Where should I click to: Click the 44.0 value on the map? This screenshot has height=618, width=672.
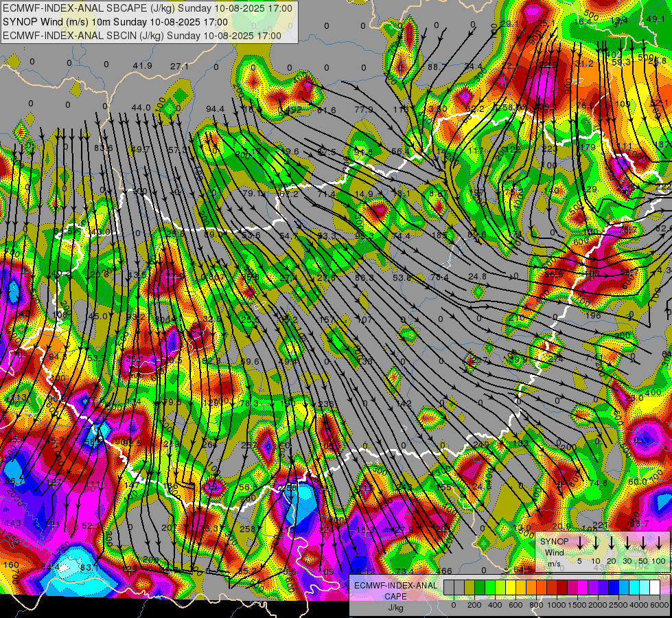[141, 108]
